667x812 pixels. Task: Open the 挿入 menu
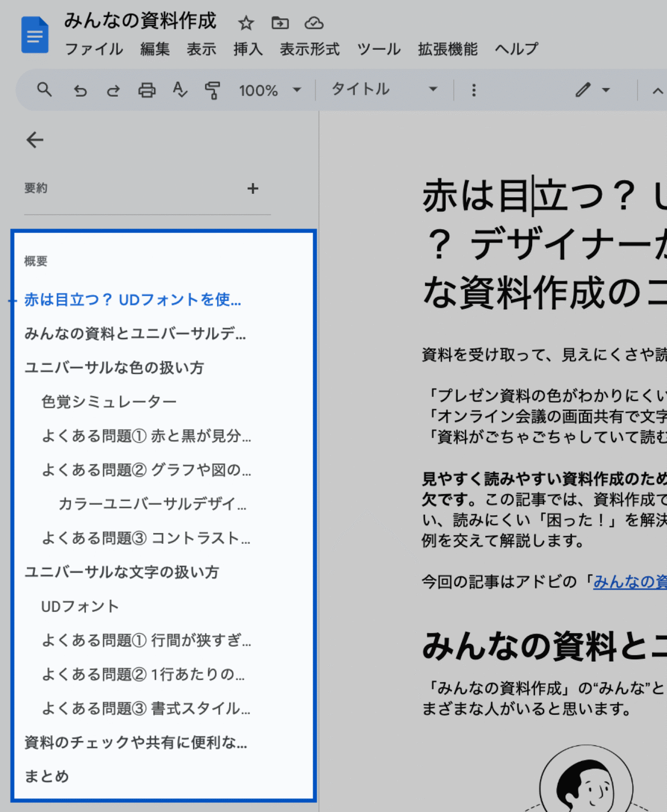coord(248,49)
